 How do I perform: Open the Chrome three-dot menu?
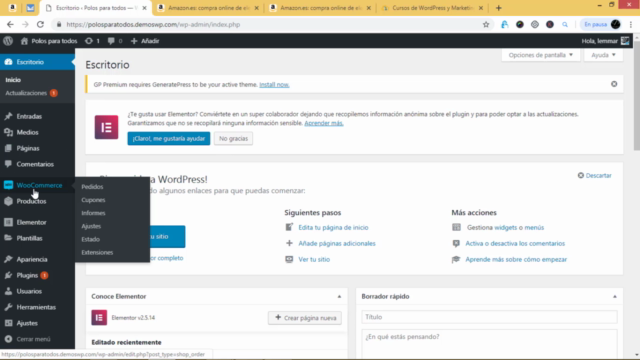tap(631, 24)
